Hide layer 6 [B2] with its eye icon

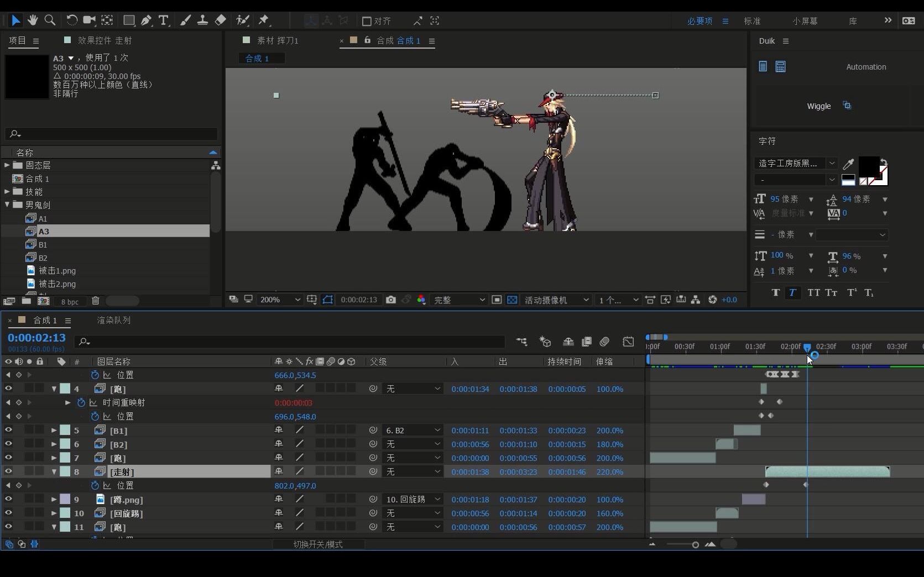click(8, 444)
